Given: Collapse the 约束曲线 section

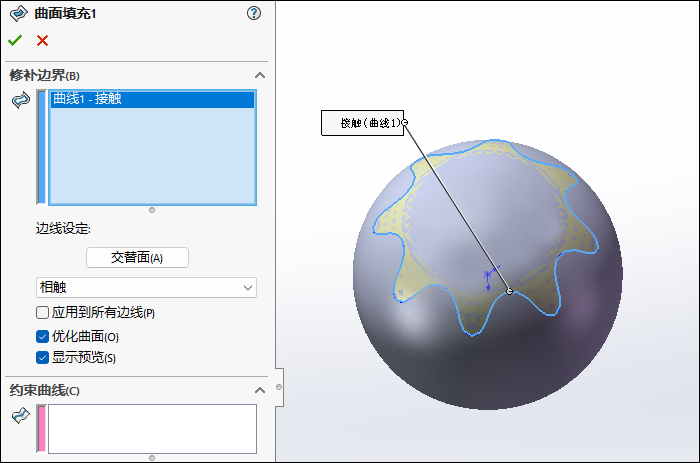Looking at the screenshot, I should tap(260, 390).
